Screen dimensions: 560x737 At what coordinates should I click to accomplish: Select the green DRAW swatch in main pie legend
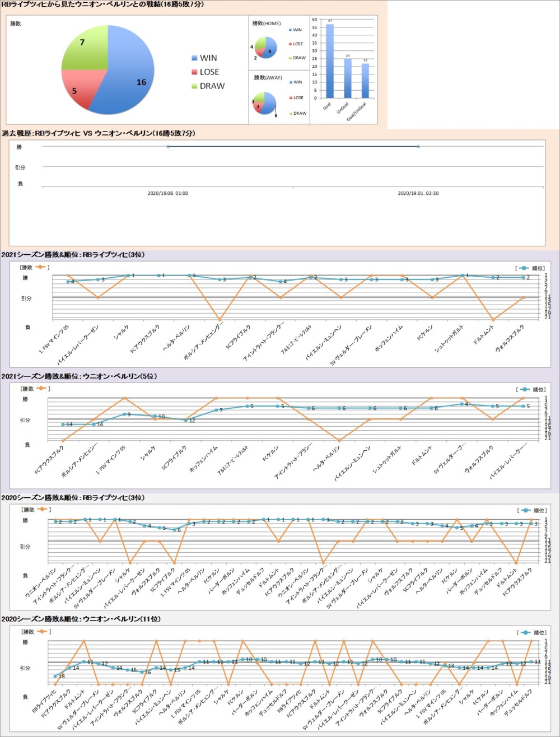(x=194, y=86)
